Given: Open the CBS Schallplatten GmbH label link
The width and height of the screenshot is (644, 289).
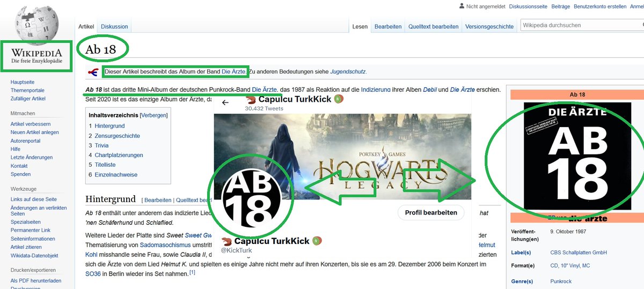Looking at the screenshot, I should (579, 253).
